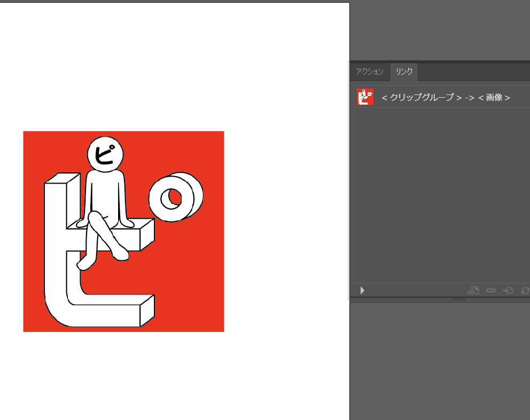Select the red artwork image on the canvas
This screenshot has width=530, height=420.
pos(124,232)
